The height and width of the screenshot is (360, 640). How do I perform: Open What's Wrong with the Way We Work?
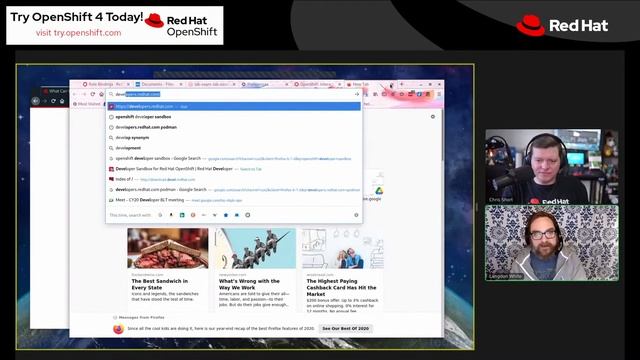coord(255,270)
